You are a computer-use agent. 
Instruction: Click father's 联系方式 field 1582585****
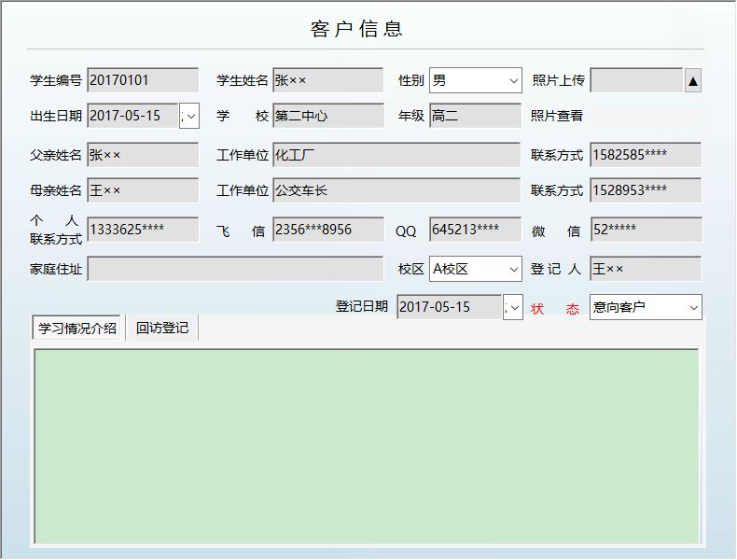click(x=646, y=155)
